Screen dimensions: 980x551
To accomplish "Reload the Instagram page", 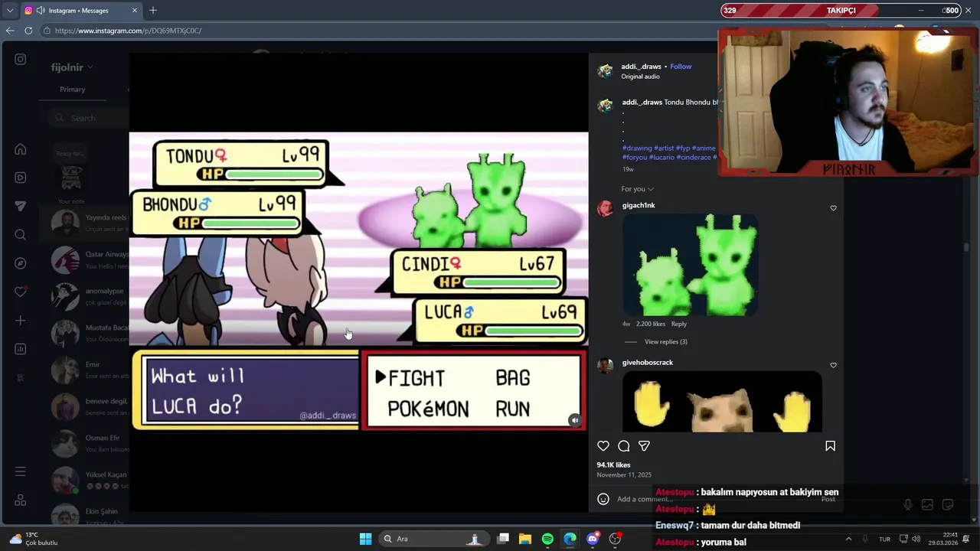I will [x=28, y=31].
